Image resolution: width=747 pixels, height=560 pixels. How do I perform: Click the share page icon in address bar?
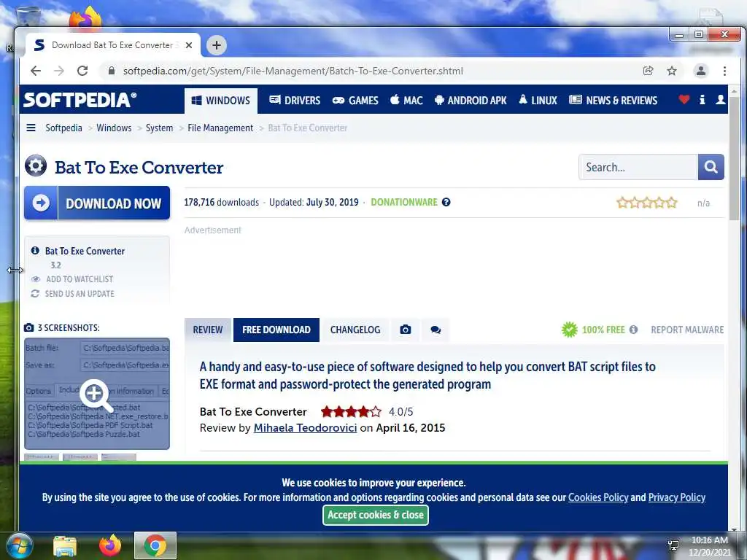tap(648, 71)
